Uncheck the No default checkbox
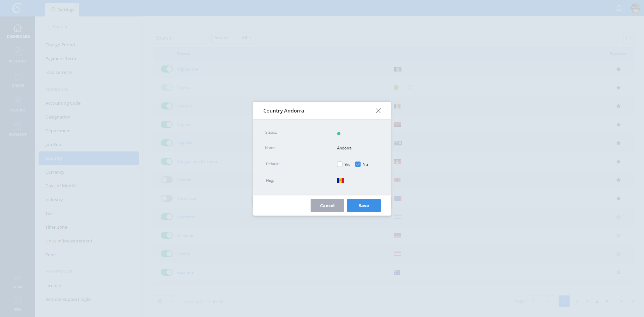Viewport: 644px width, 317px height. pos(358,164)
